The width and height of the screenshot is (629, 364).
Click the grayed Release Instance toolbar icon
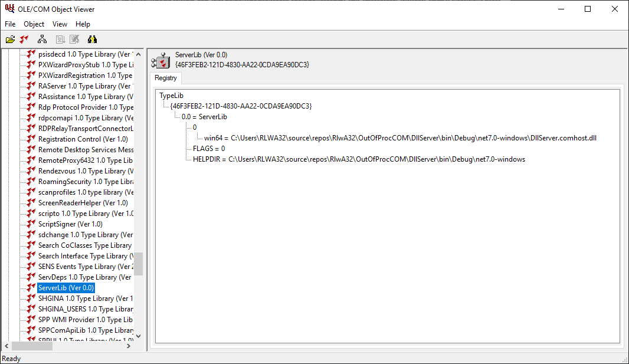point(74,40)
